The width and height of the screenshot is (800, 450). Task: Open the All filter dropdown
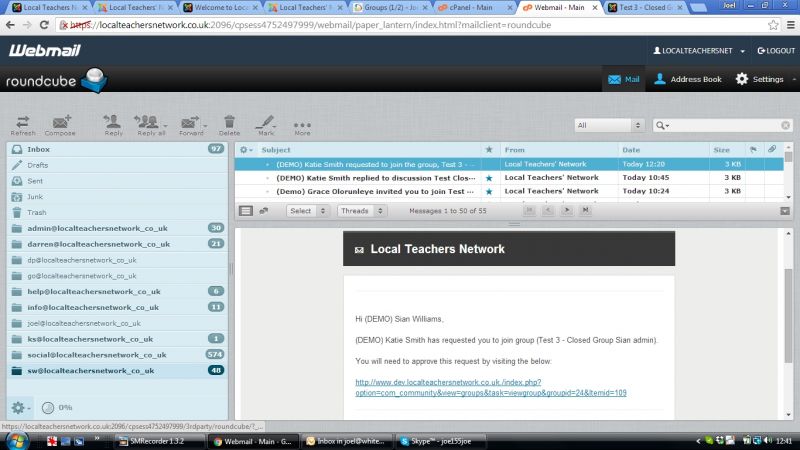tap(608, 125)
